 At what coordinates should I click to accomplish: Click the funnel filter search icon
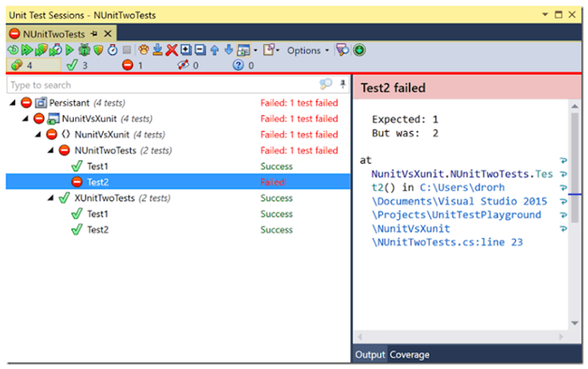[342, 50]
